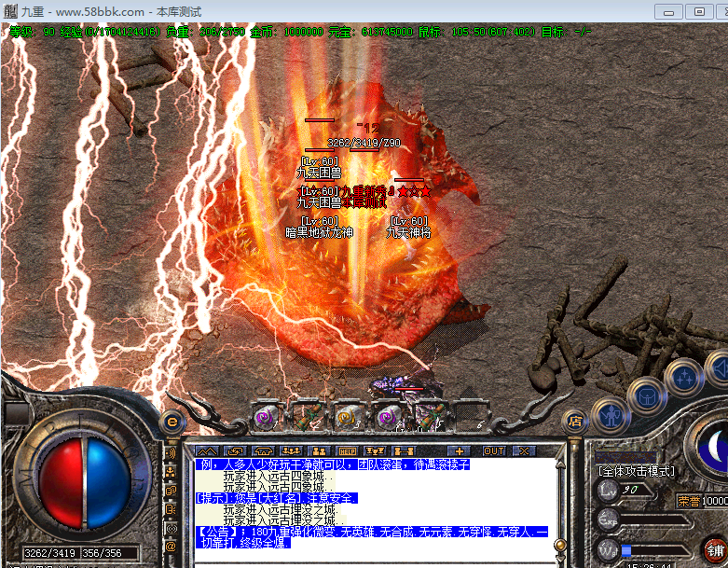Click the '金币: 1000000' gold status text

click(286, 32)
